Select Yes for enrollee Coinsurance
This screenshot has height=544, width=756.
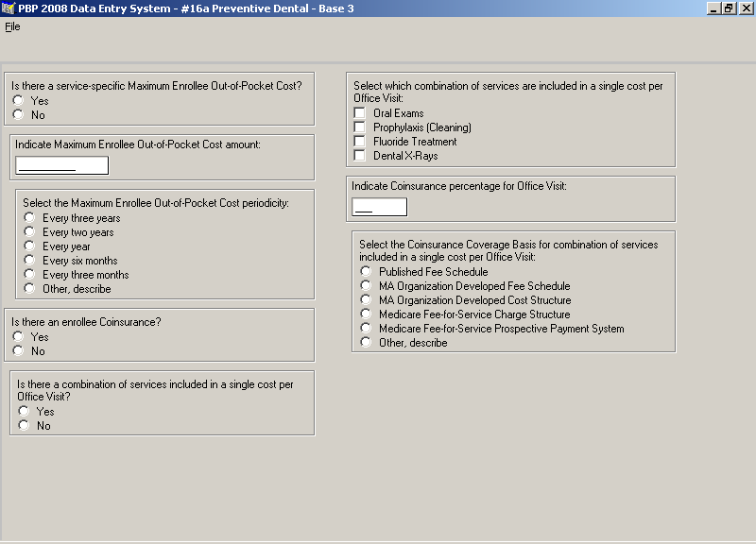(18, 336)
